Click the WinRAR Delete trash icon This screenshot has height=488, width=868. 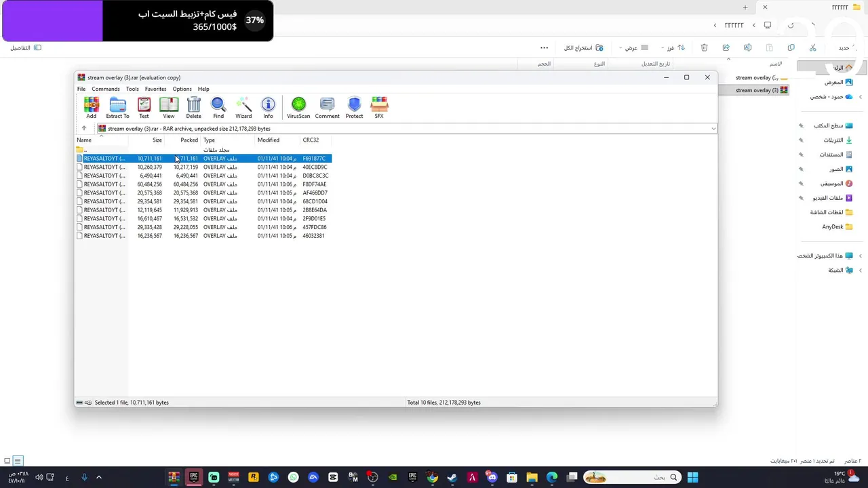(x=193, y=108)
